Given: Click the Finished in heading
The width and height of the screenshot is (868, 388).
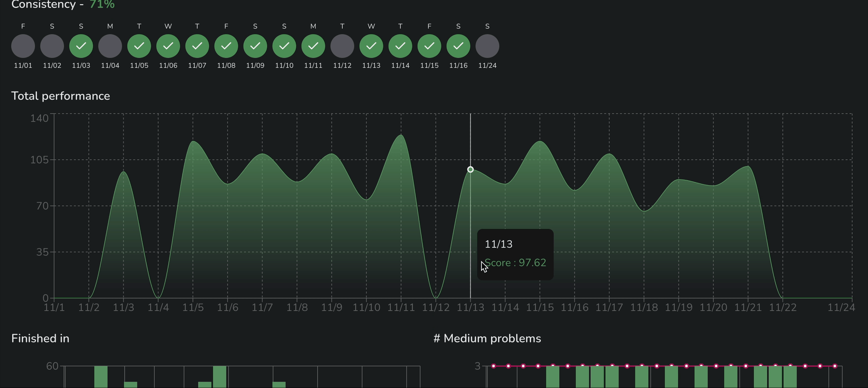Looking at the screenshot, I should click(x=40, y=338).
